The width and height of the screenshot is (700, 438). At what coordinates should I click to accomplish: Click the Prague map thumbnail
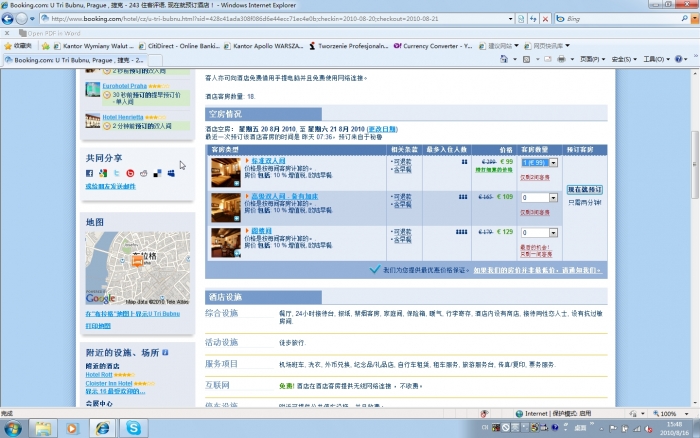124,267
